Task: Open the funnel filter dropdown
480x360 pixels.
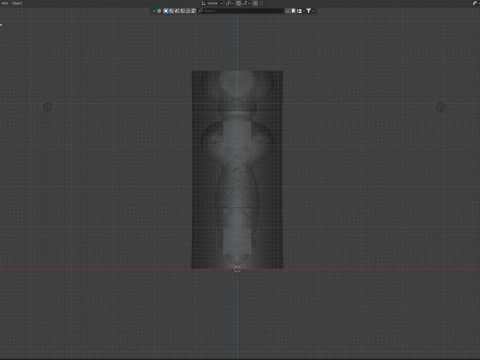Action: click(x=310, y=11)
